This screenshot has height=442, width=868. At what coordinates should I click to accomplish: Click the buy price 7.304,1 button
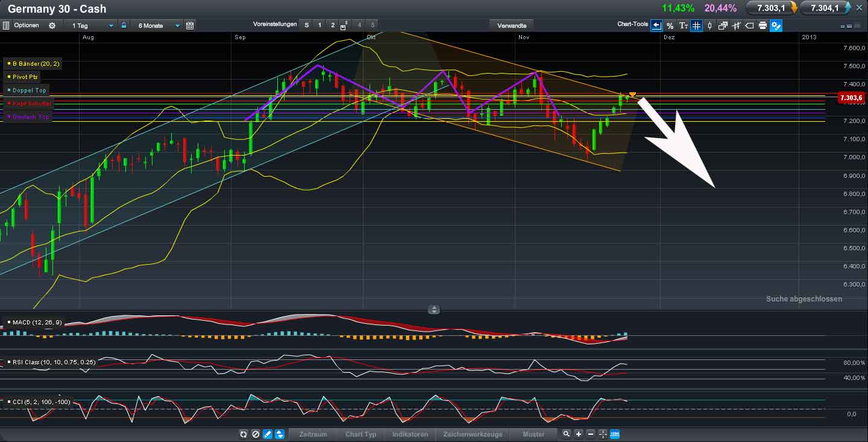click(x=826, y=8)
